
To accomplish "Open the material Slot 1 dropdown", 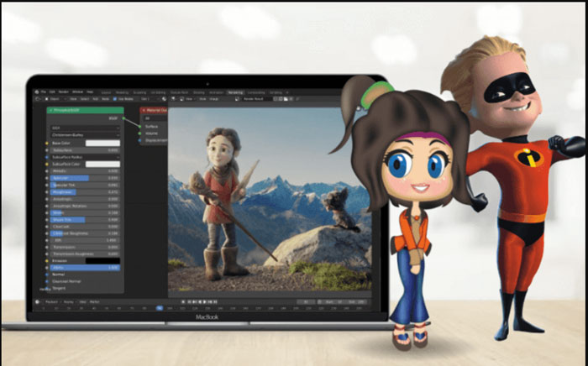I will click(x=150, y=99).
